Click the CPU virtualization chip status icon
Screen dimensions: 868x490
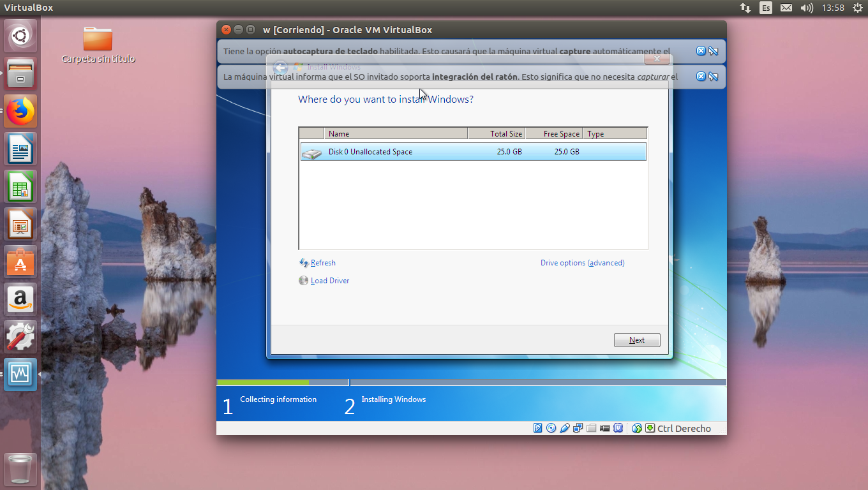[618, 428]
